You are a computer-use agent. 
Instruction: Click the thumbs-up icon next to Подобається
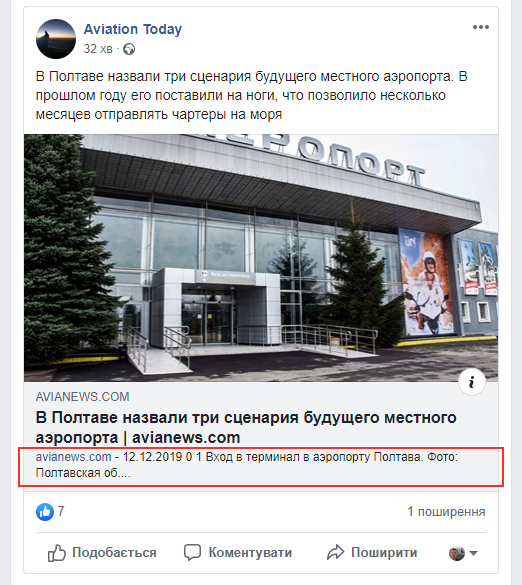coord(57,553)
